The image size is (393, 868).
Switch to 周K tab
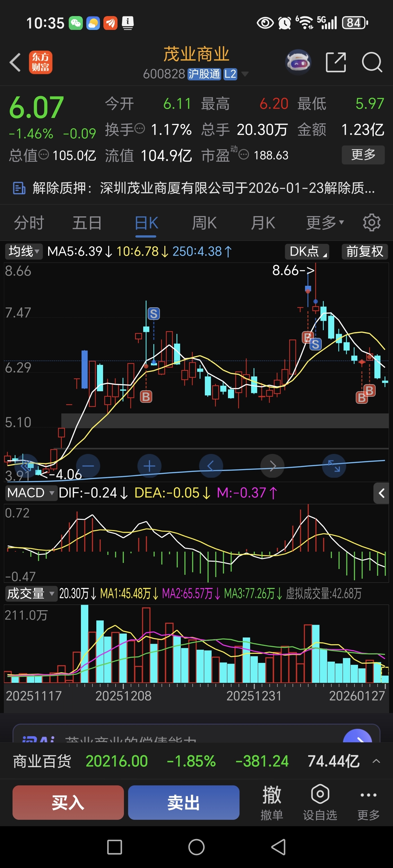(204, 223)
